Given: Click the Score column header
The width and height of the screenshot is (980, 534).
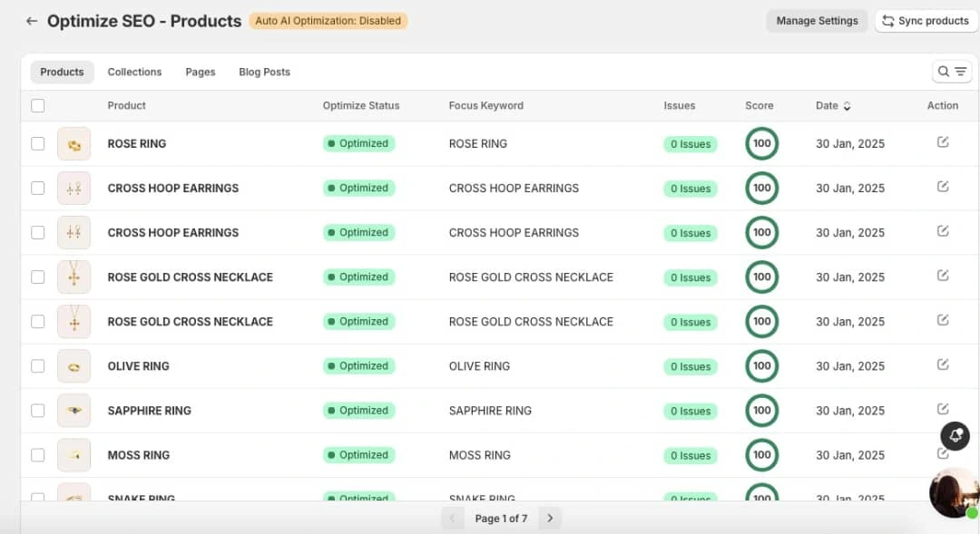Looking at the screenshot, I should tap(759, 105).
